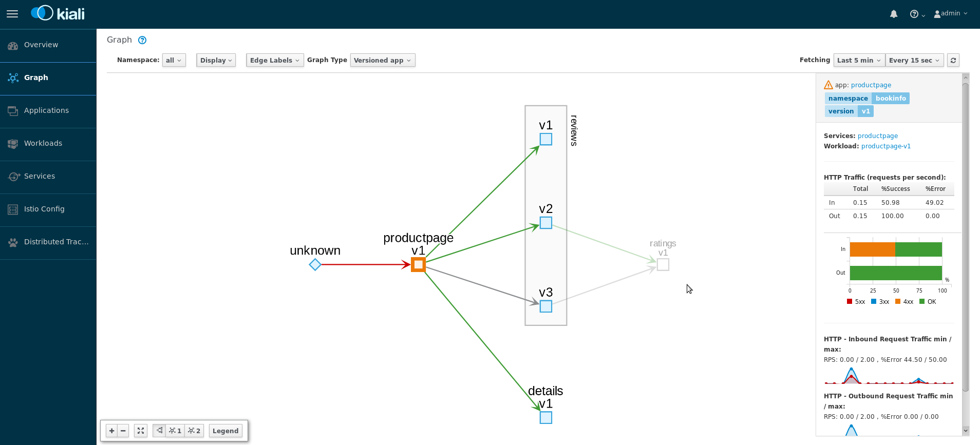Screen dimensions: 980x445
Task: Toggle the default dagre layout button
Action: coord(159,431)
